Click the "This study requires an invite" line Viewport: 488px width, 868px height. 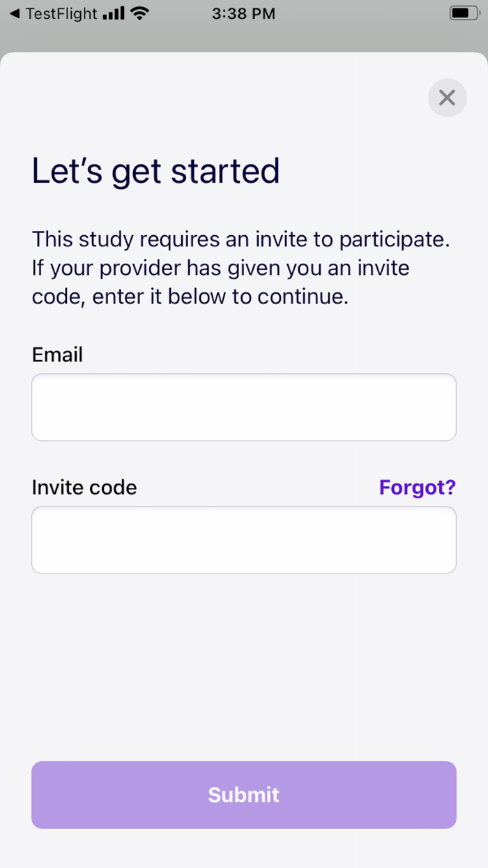[241, 239]
